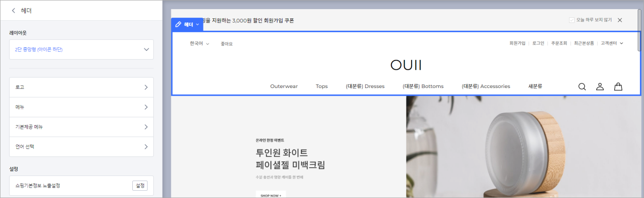Click the SHOP NOW + button

click(271, 195)
